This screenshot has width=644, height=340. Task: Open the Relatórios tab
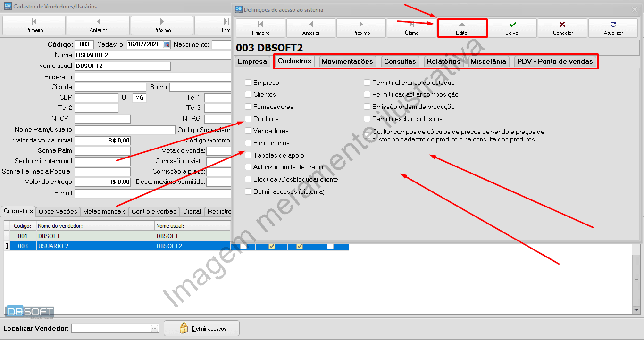tap(443, 61)
